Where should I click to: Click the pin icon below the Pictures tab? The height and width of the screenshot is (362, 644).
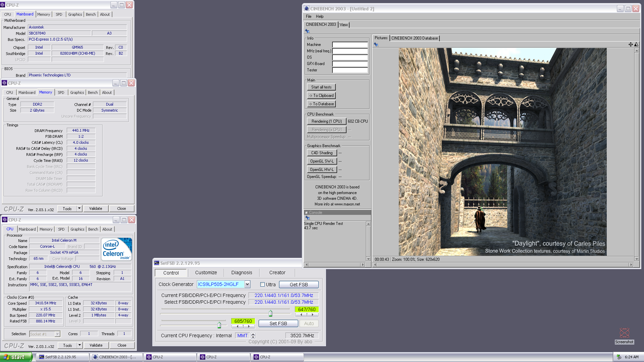[376, 45]
